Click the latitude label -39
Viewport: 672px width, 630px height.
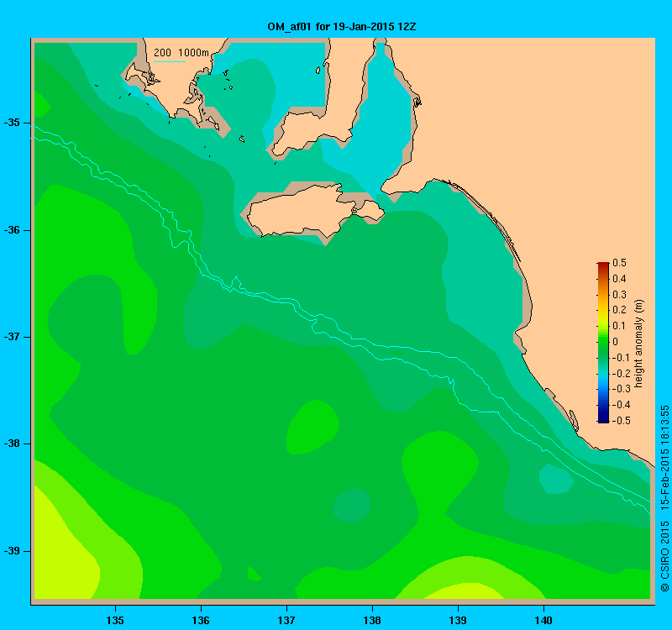(x=12, y=551)
